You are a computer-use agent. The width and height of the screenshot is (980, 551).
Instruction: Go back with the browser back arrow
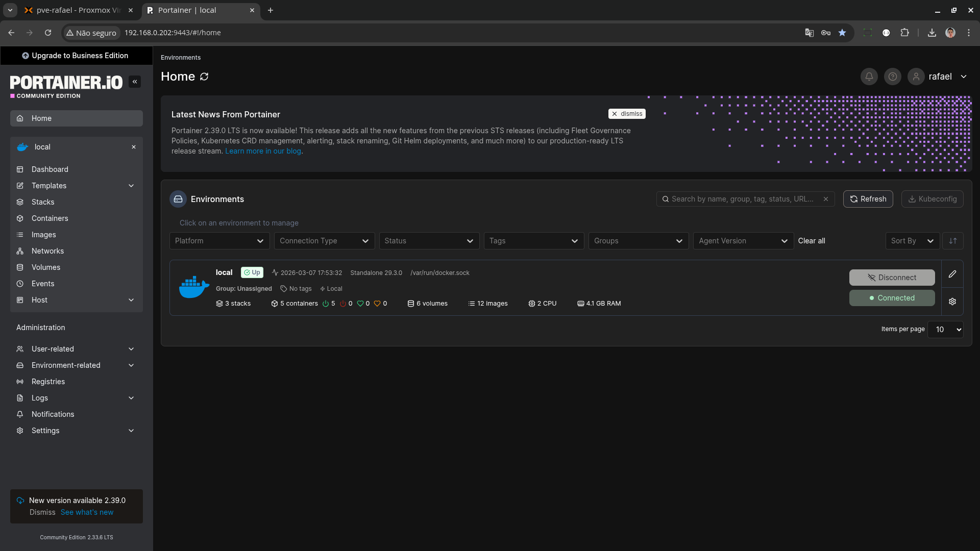[11, 33]
